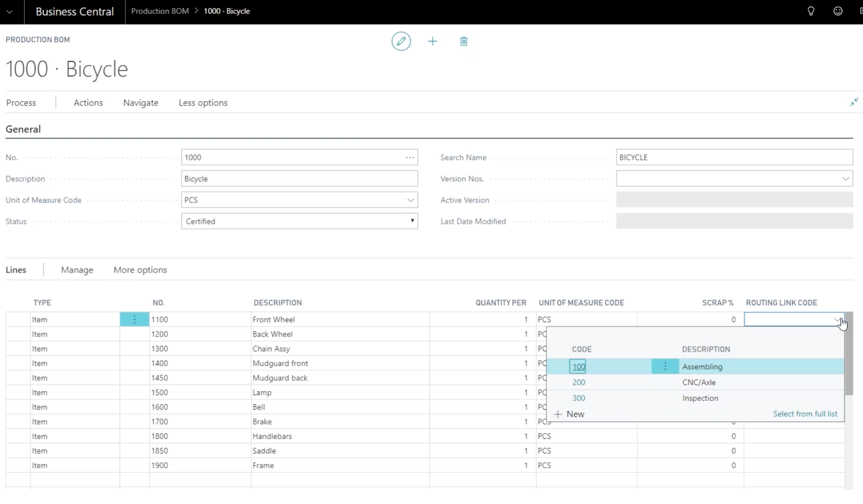Screen dimensions: 863x504
Task: Open the Manage menu for lines
Action: (77, 270)
